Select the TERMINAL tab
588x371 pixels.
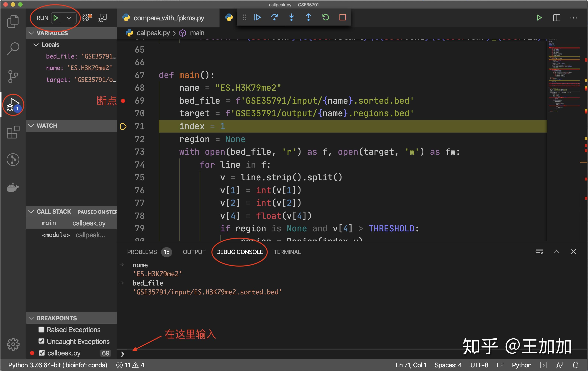click(287, 252)
